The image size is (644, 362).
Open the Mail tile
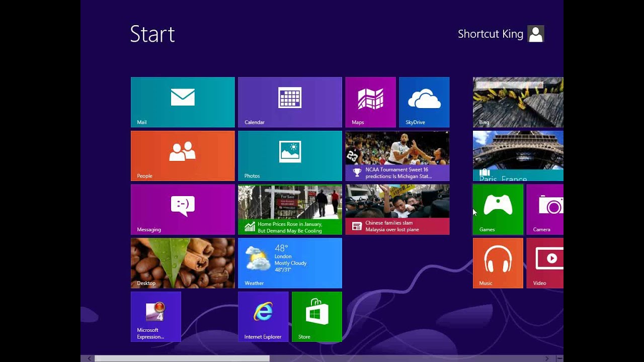[183, 102]
